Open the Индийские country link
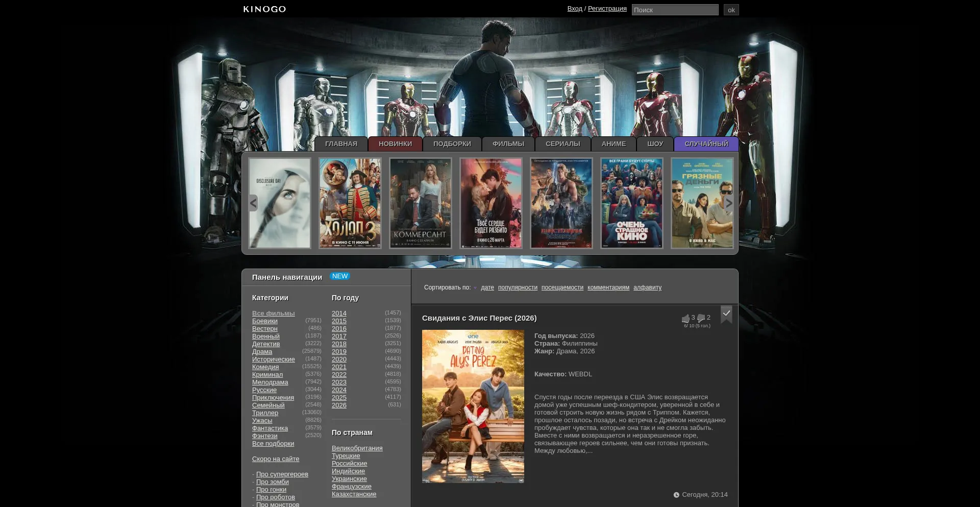Viewport: 980px width, 507px height. tap(349, 471)
